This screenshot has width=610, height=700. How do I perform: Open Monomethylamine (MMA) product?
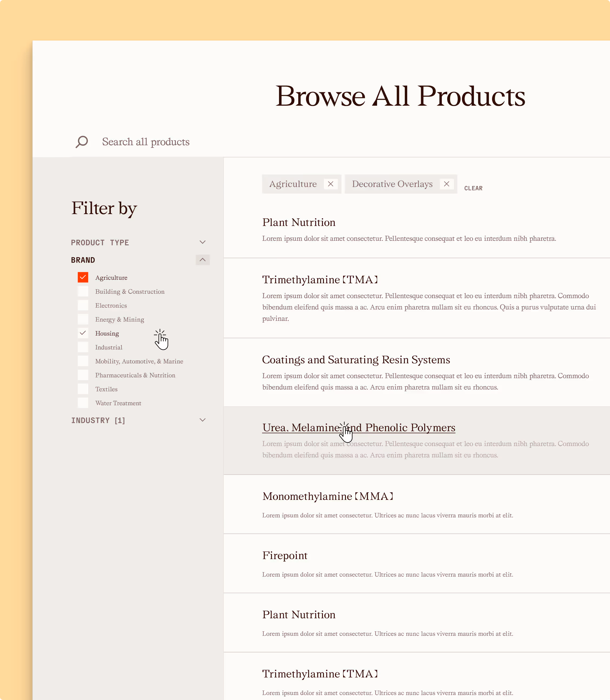click(x=327, y=496)
